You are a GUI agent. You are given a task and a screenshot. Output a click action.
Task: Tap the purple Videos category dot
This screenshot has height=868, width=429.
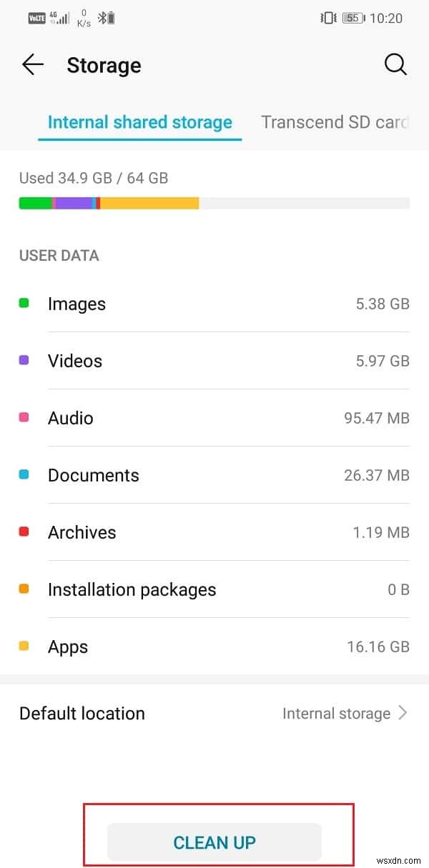click(24, 360)
